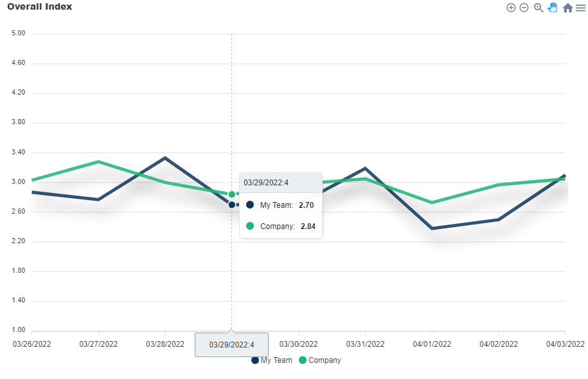The width and height of the screenshot is (588, 379).
Task: Click the 5.00 y-axis label
Action: pos(18,33)
